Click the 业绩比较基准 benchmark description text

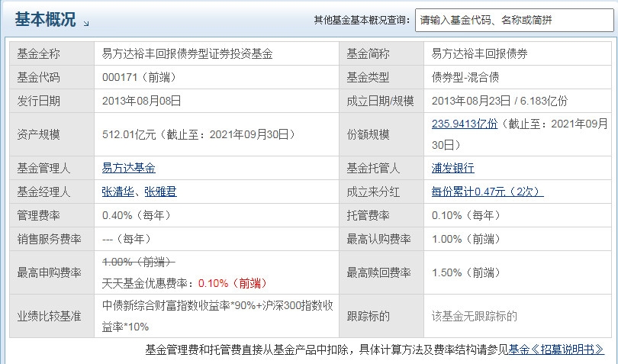coord(217,316)
